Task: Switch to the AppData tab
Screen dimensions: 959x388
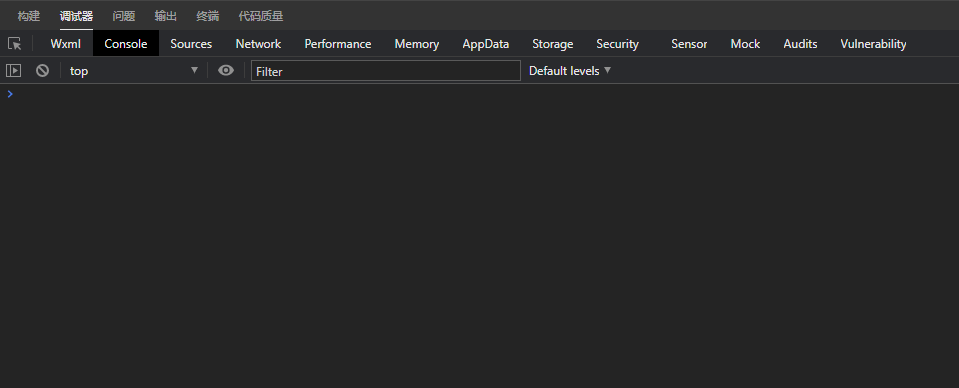Action: point(486,44)
